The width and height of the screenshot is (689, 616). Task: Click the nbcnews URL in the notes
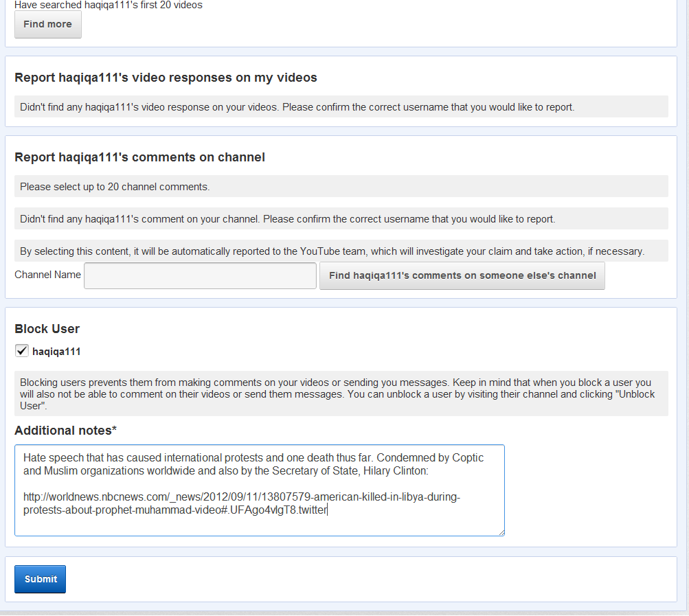(x=240, y=503)
